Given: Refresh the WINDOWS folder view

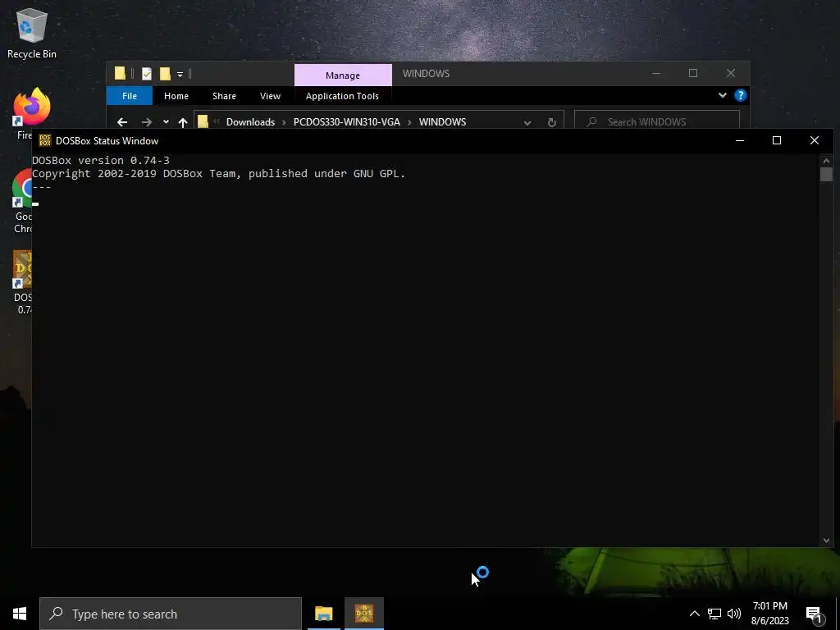Looking at the screenshot, I should pyautogui.click(x=552, y=123).
